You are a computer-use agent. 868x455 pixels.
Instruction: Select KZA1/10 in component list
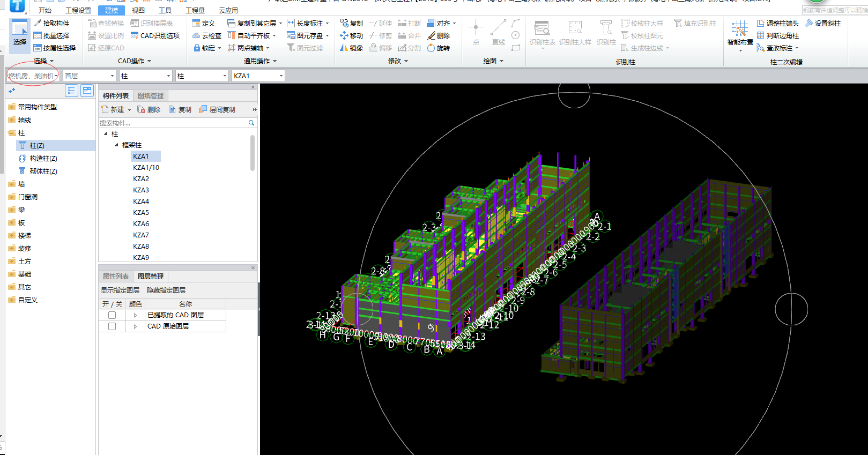(x=146, y=168)
